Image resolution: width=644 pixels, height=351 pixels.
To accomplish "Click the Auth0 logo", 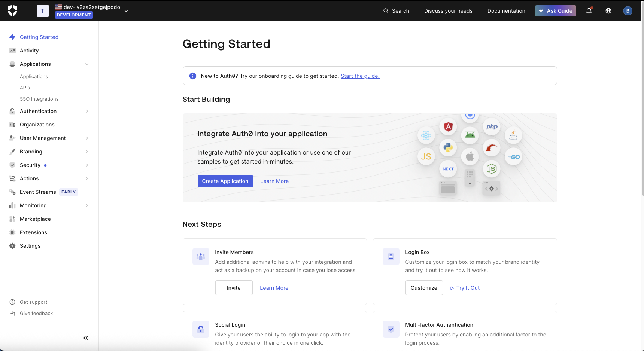I will pos(12,10).
